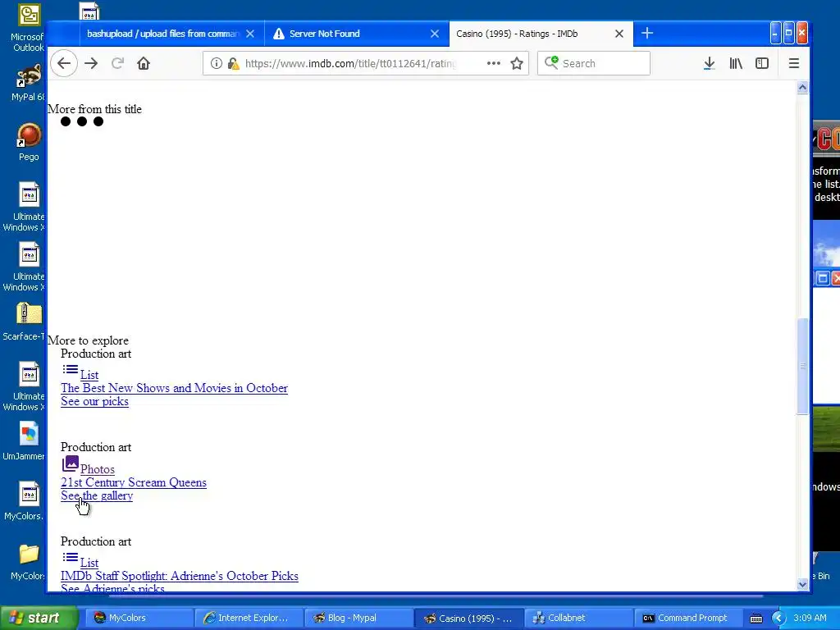Open the List link above IMDb Staff Spotlight
The height and width of the screenshot is (630, 840).
(x=89, y=563)
